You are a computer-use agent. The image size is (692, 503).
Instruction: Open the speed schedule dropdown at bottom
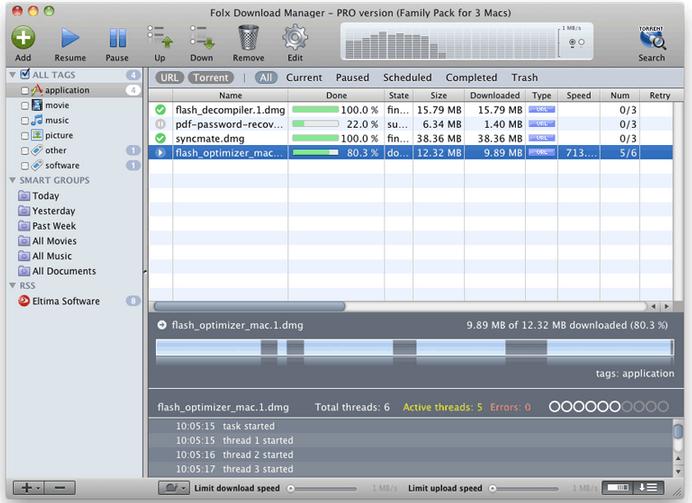[x=173, y=488]
